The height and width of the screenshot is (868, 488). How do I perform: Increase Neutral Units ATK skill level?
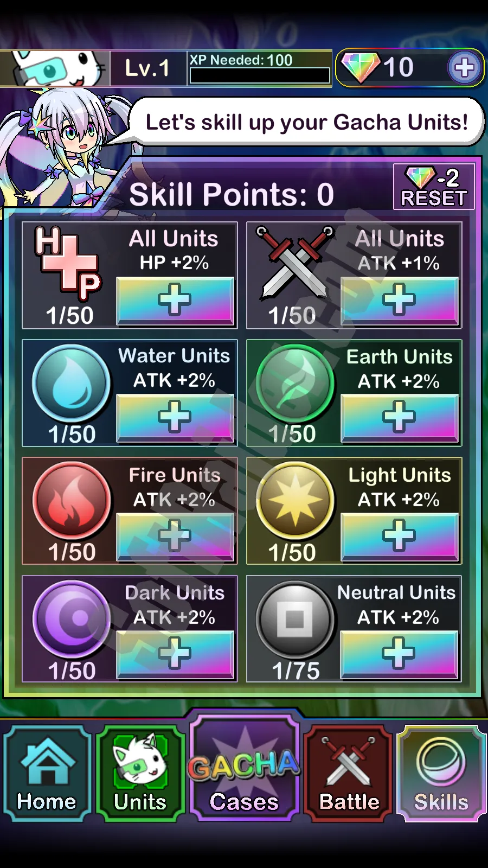399,655
